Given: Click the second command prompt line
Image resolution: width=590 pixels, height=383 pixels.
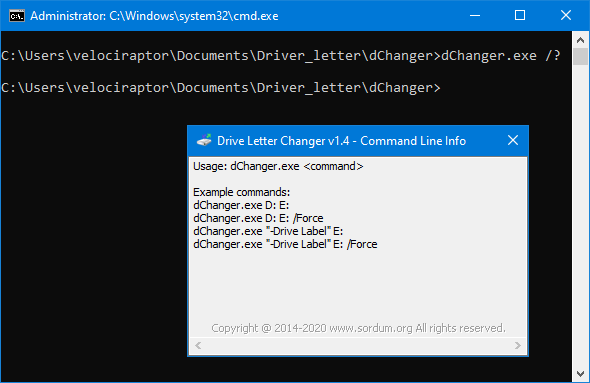Looking at the screenshot, I should click(220, 88).
